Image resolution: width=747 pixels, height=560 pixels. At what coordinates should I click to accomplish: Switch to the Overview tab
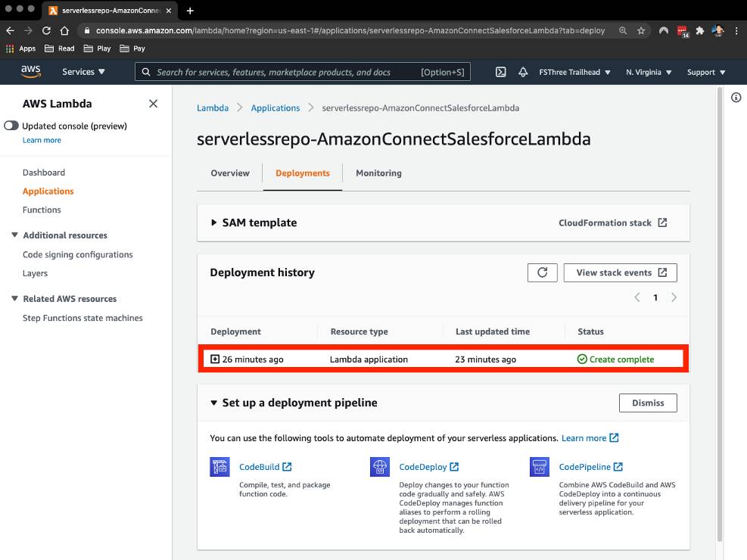pos(230,173)
